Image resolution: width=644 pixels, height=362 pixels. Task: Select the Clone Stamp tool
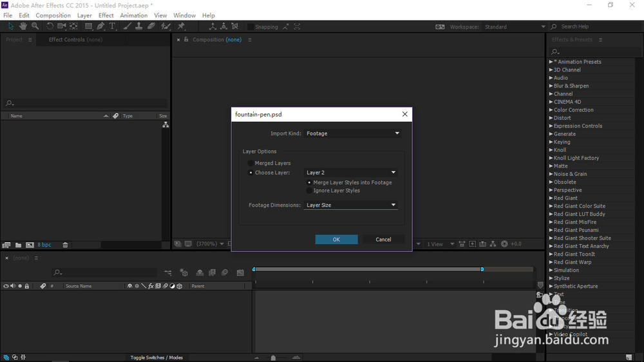[139, 26]
